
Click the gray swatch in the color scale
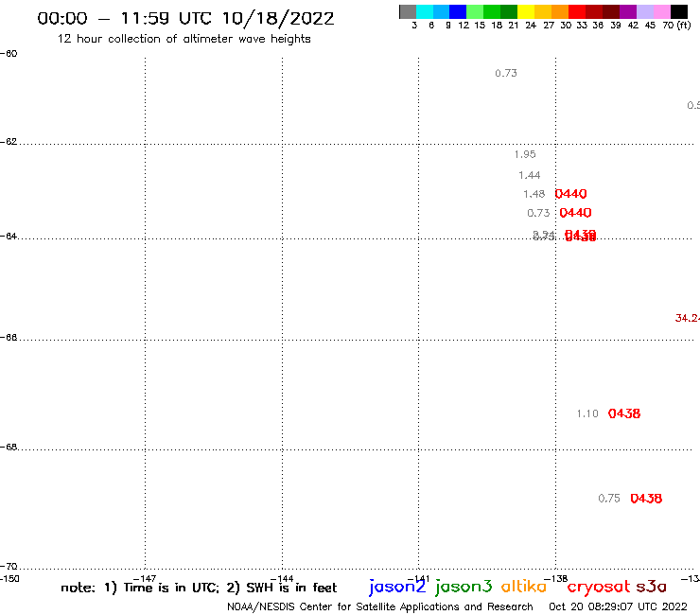408,11
